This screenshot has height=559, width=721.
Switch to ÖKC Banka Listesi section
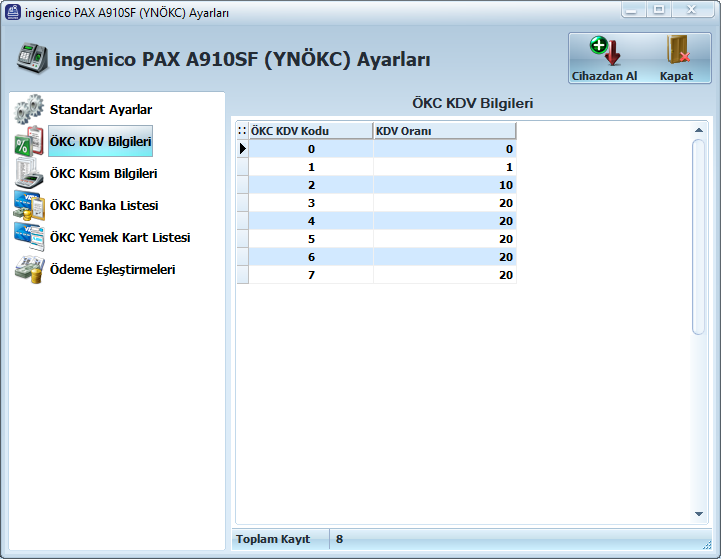pyautogui.click(x=104, y=206)
